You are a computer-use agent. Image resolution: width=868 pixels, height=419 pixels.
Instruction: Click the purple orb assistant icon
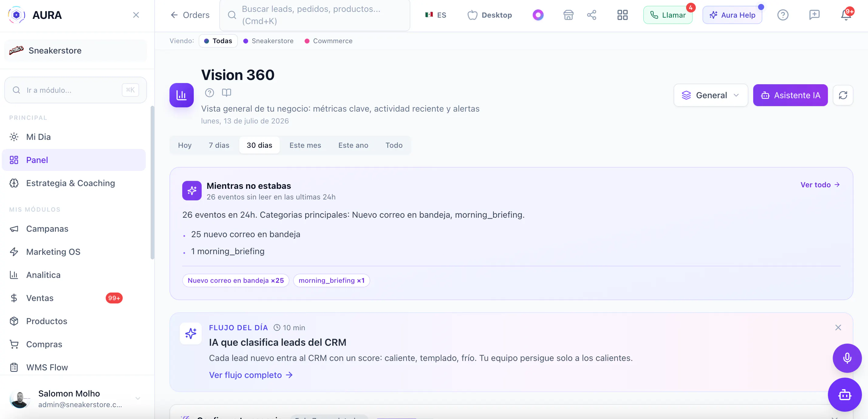tap(538, 15)
